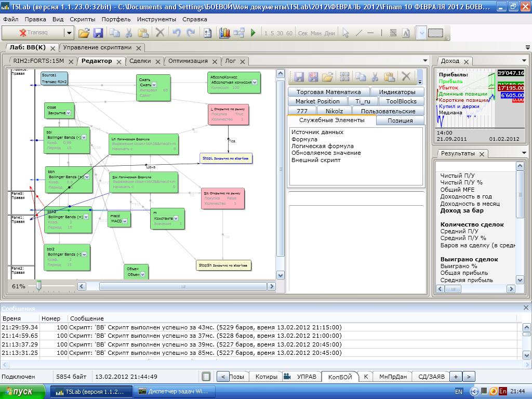Select the Индикаторы category button

point(397,92)
